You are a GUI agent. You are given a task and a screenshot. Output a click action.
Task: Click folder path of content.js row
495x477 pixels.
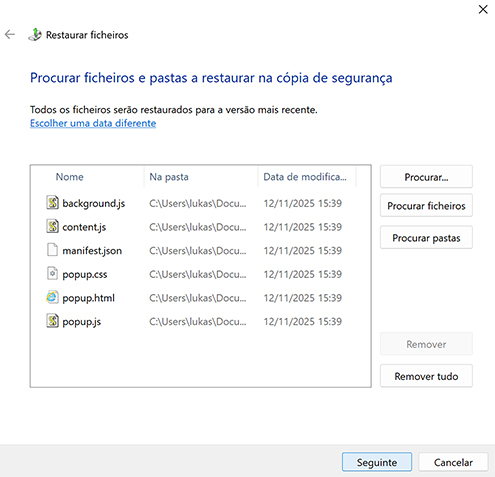click(x=198, y=227)
